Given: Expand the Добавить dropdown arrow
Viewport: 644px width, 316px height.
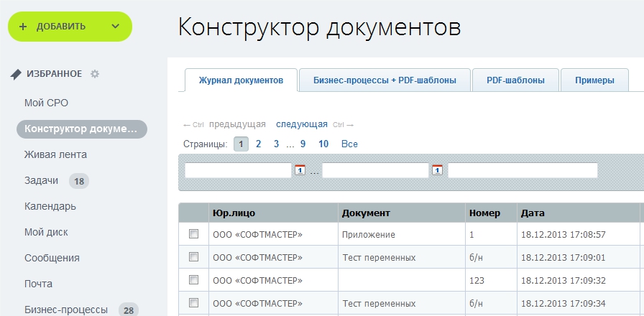Looking at the screenshot, I should 115,27.
